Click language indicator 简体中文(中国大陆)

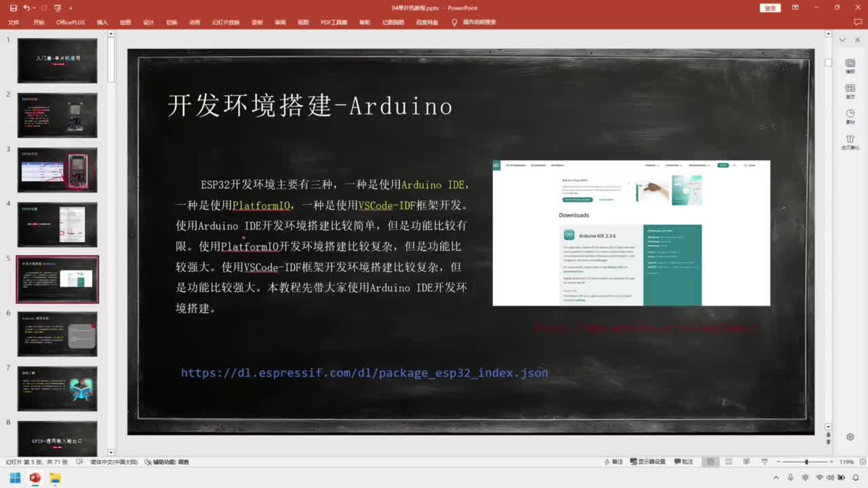[x=114, y=462]
